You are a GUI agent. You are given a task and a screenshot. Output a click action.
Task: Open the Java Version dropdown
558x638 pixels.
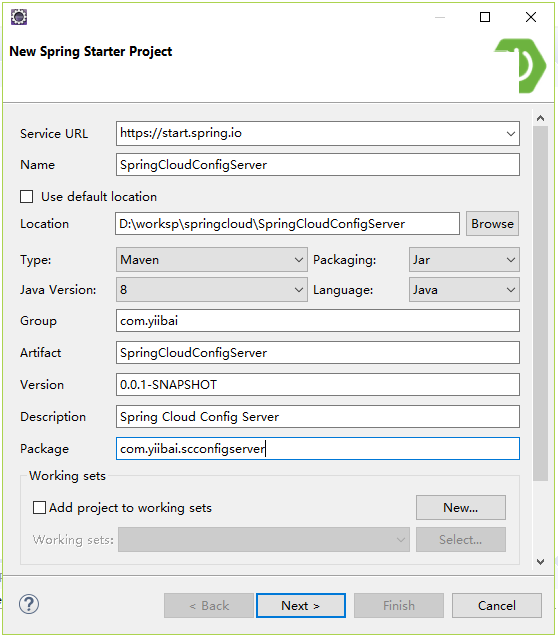pyautogui.click(x=212, y=290)
